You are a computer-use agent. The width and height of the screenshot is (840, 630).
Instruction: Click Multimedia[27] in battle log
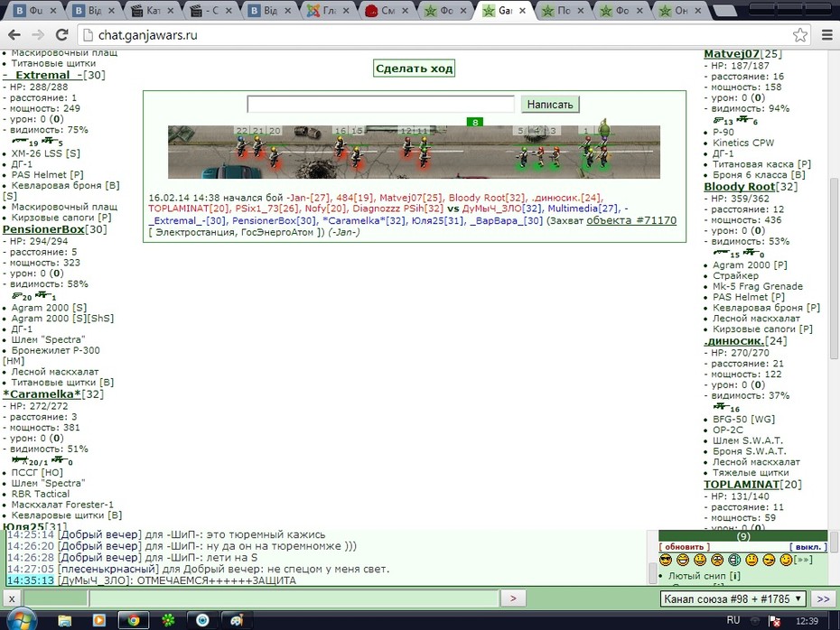coord(583,208)
